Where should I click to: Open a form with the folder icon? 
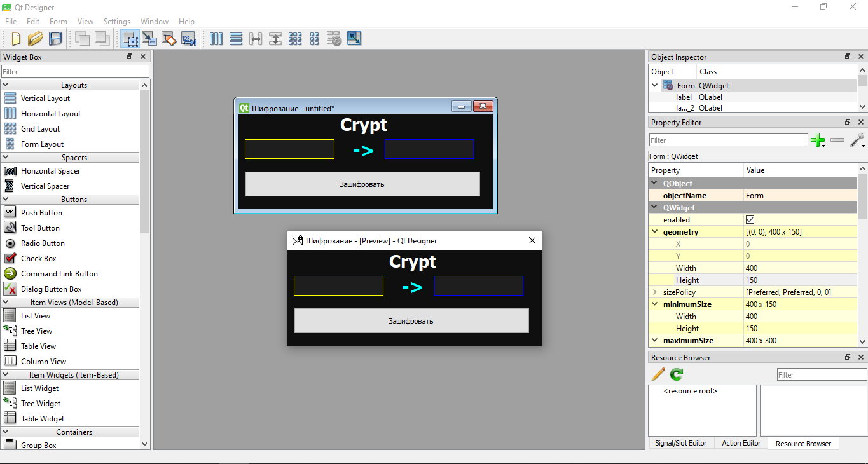pyautogui.click(x=36, y=39)
